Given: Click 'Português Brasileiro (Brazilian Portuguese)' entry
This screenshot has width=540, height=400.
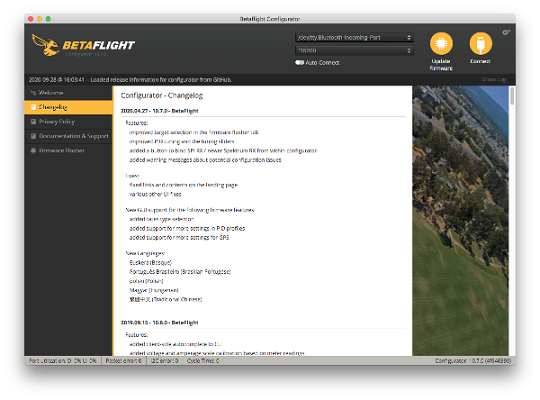Looking at the screenshot, I should tap(180, 272).
